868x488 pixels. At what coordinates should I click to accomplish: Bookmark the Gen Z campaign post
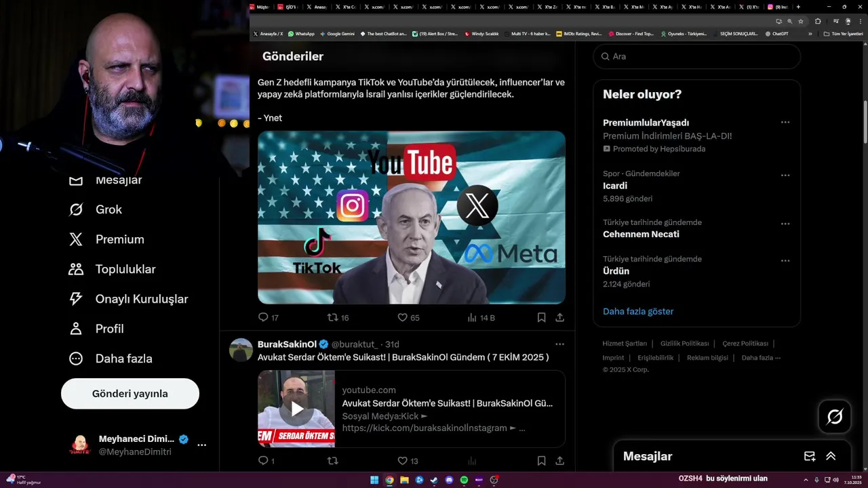[541, 317]
